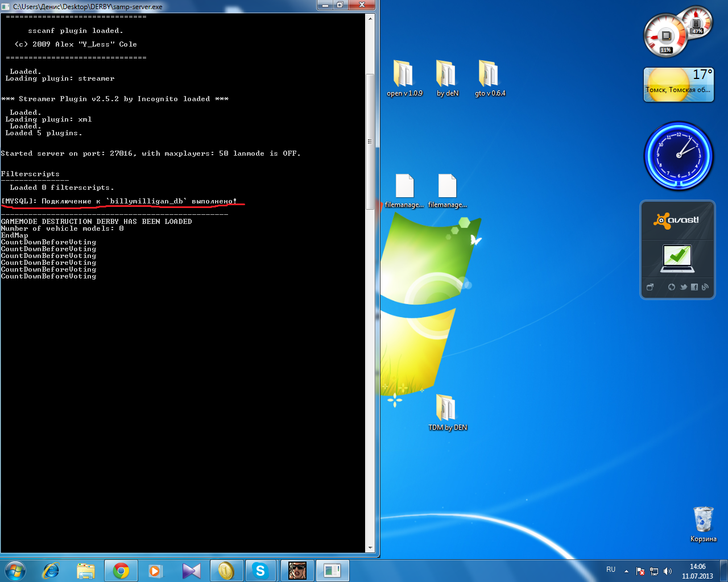This screenshot has height=582, width=728.
Task: Click the update refresh icon in avast gadget
Action: (x=672, y=287)
